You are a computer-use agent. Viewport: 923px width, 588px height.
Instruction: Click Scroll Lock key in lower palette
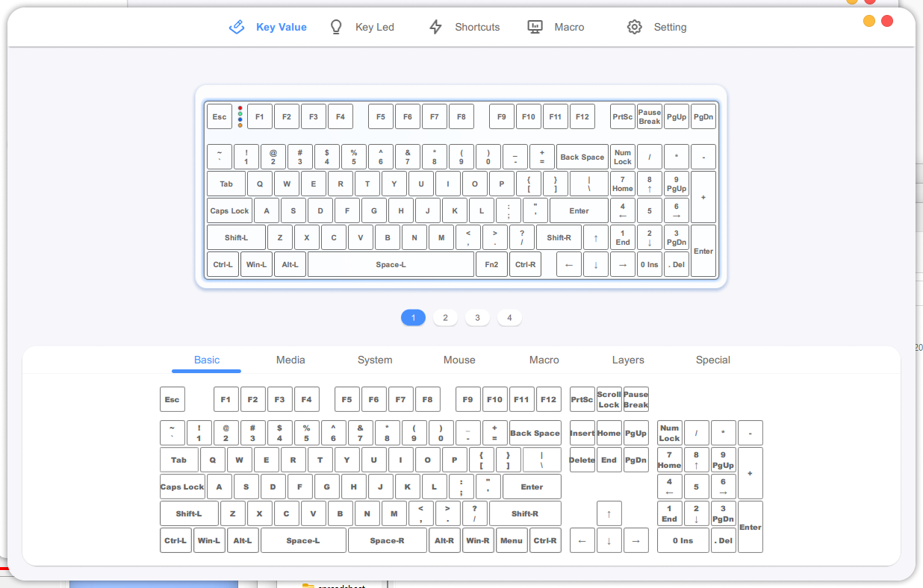609,399
